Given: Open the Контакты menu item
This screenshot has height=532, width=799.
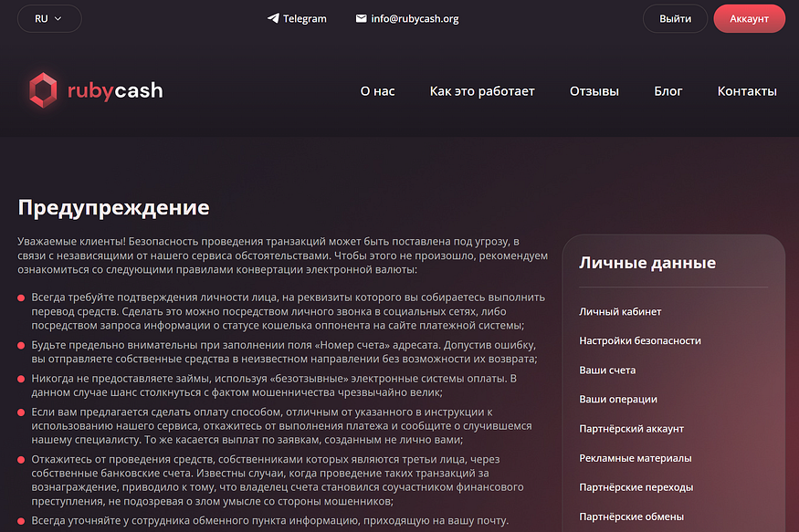Looking at the screenshot, I should [x=747, y=91].
